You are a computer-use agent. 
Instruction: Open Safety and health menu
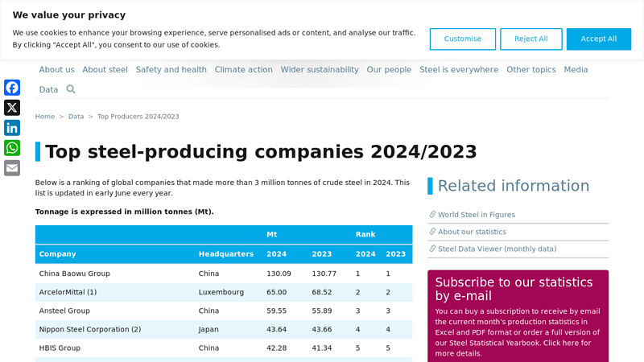tap(171, 69)
